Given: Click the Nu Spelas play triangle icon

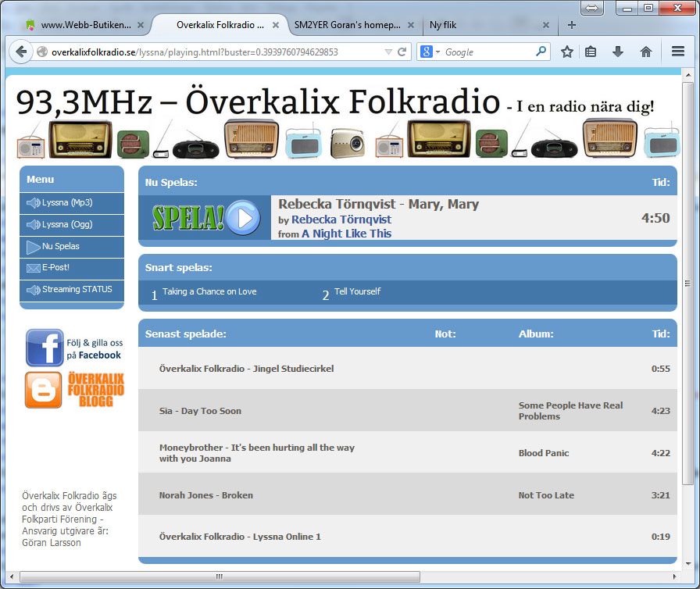Looking at the screenshot, I should pyautogui.click(x=33, y=247).
